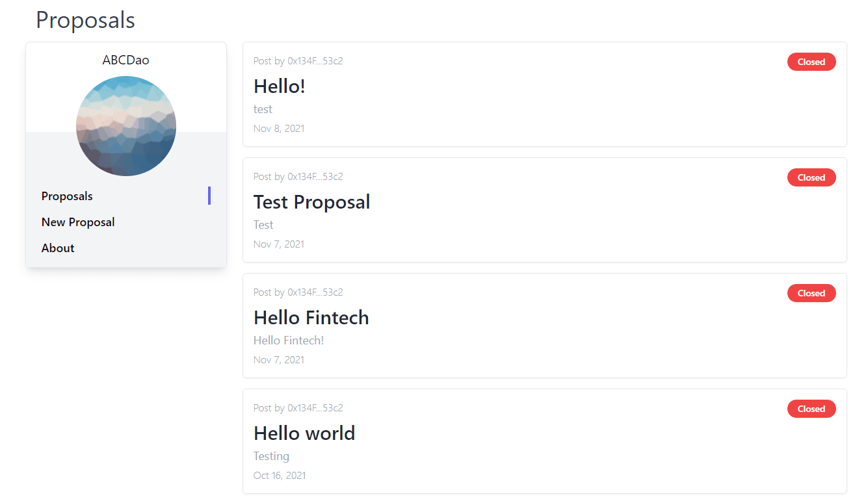868x501 pixels.
Task: Click the Proposals page heading
Action: (85, 20)
